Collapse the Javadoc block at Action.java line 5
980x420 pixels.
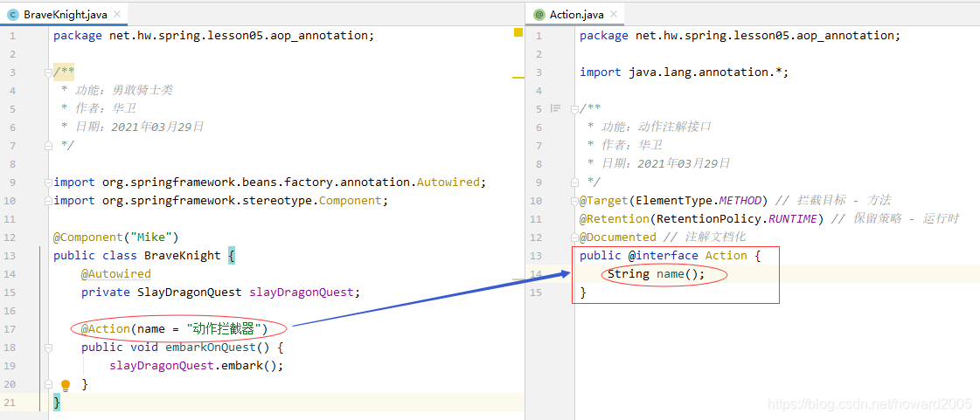574,108
